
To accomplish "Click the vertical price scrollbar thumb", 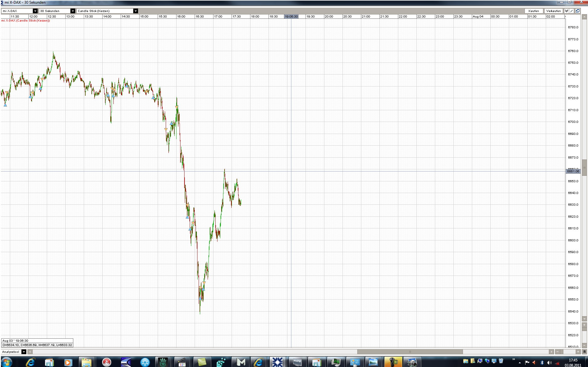I will [584, 167].
